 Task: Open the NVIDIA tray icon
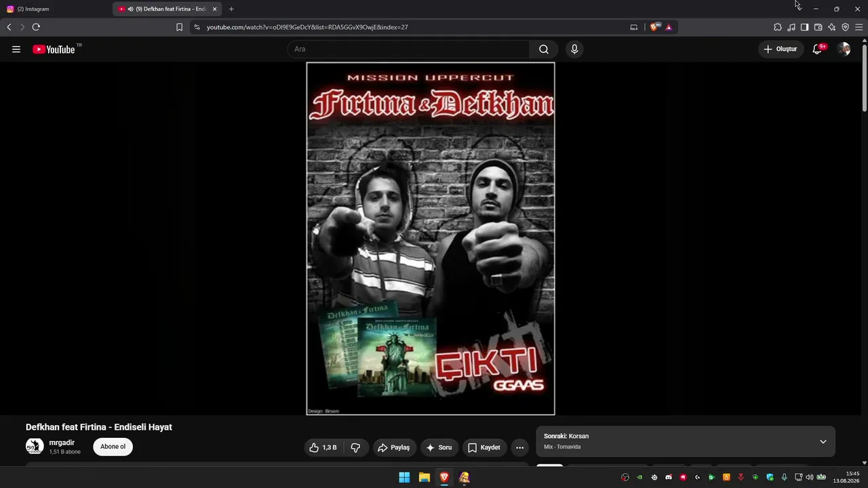[x=639, y=477]
